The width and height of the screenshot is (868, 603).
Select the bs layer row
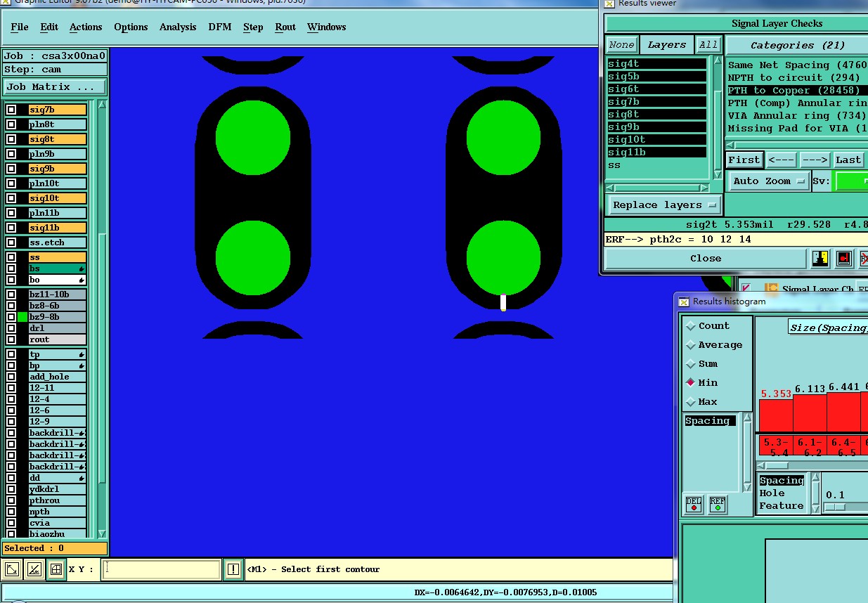[x=58, y=268]
